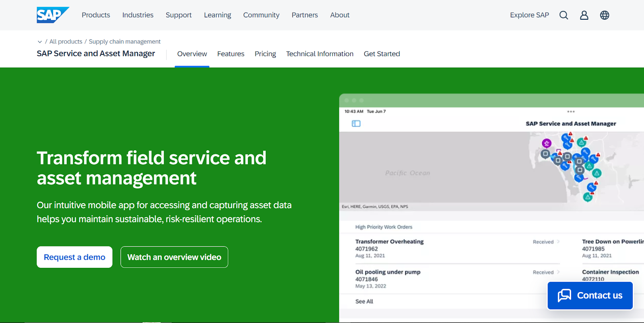Select the Technical Information tab
The height and width of the screenshot is (323, 644).
(320, 54)
